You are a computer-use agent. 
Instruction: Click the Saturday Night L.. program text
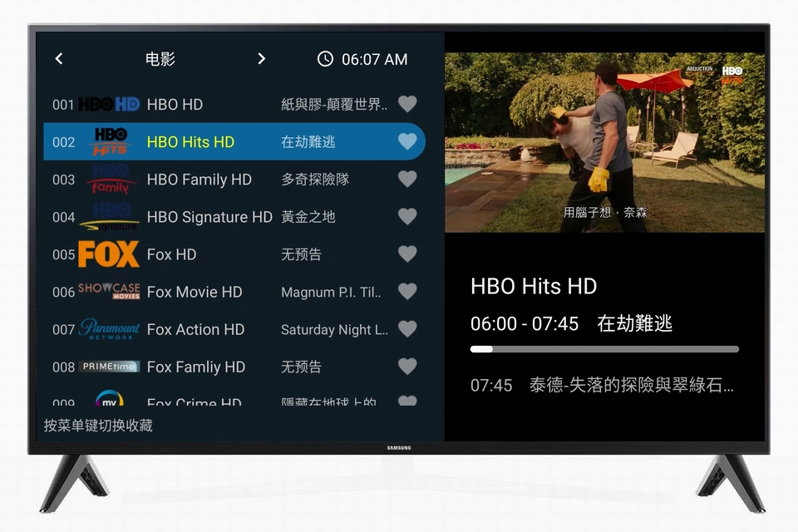click(x=334, y=330)
